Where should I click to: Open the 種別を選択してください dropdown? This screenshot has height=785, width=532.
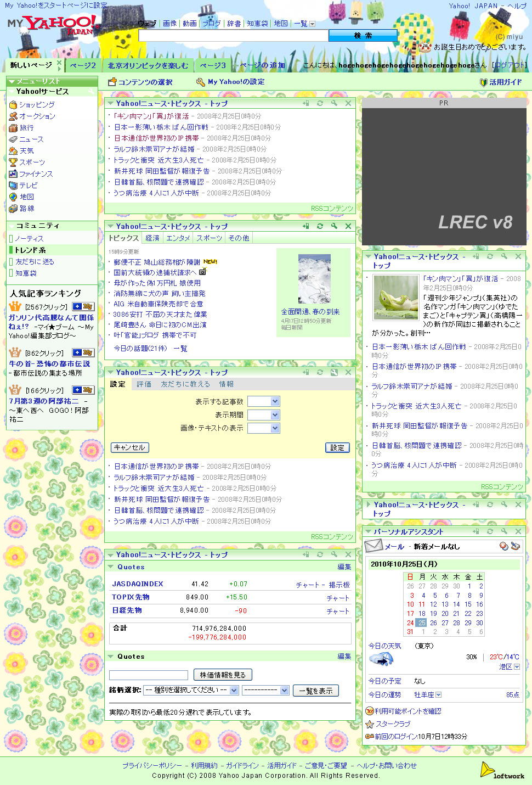(191, 690)
